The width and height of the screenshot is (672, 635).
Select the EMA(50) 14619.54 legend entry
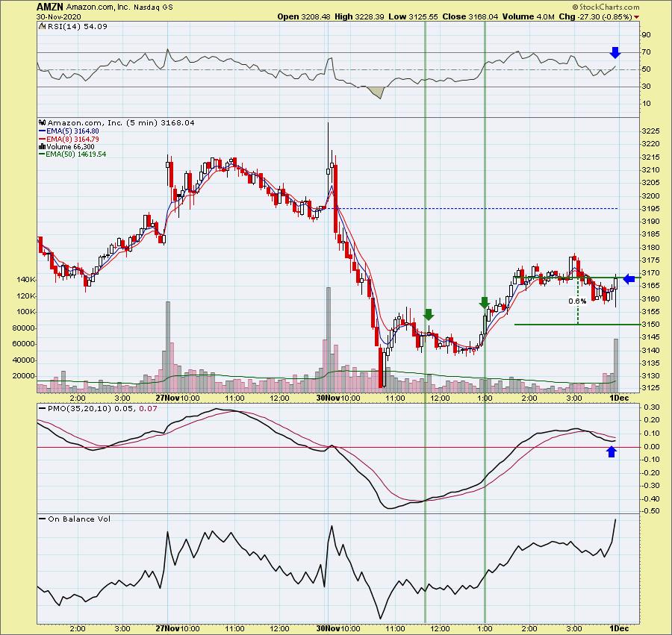tap(75, 154)
